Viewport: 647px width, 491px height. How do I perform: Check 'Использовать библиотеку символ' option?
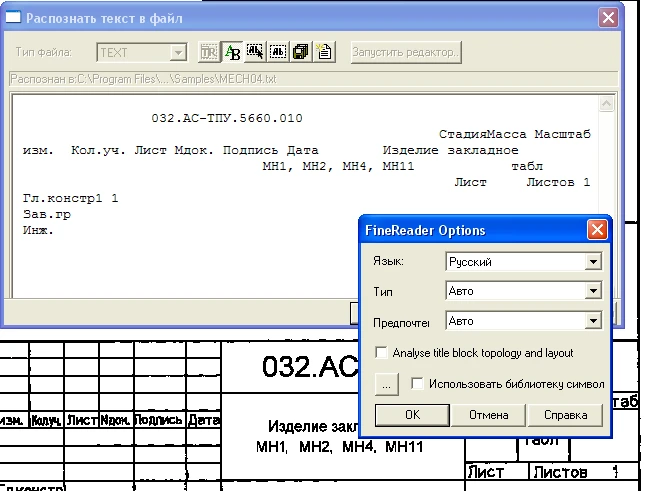(419, 383)
